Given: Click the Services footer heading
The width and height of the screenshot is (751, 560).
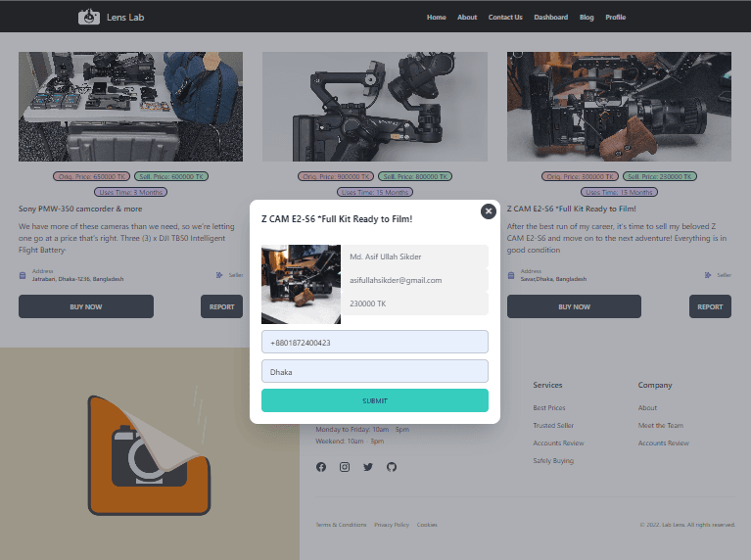Looking at the screenshot, I should pyautogui.click(x=547, y=385).
